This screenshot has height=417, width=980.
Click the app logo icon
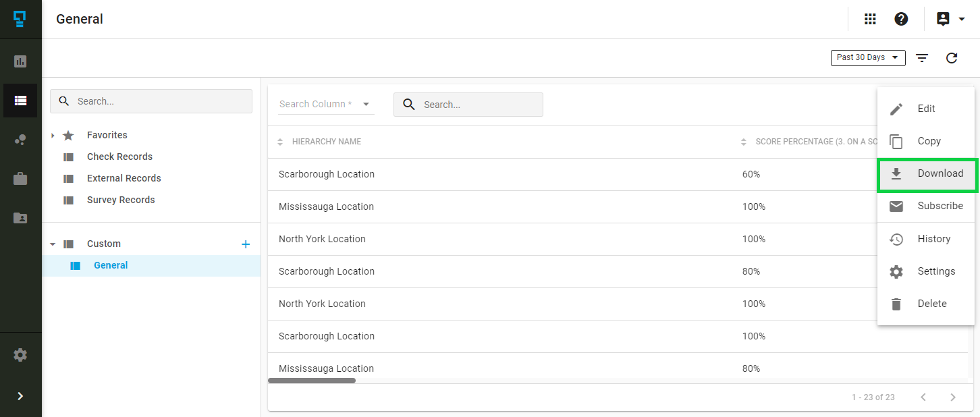coord(20,19)
